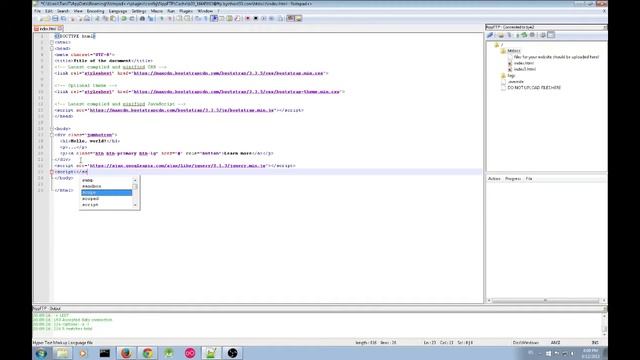Collapse the fold marker at the body tag
This screenshot has width=640, height=360.
pos(52,129)
